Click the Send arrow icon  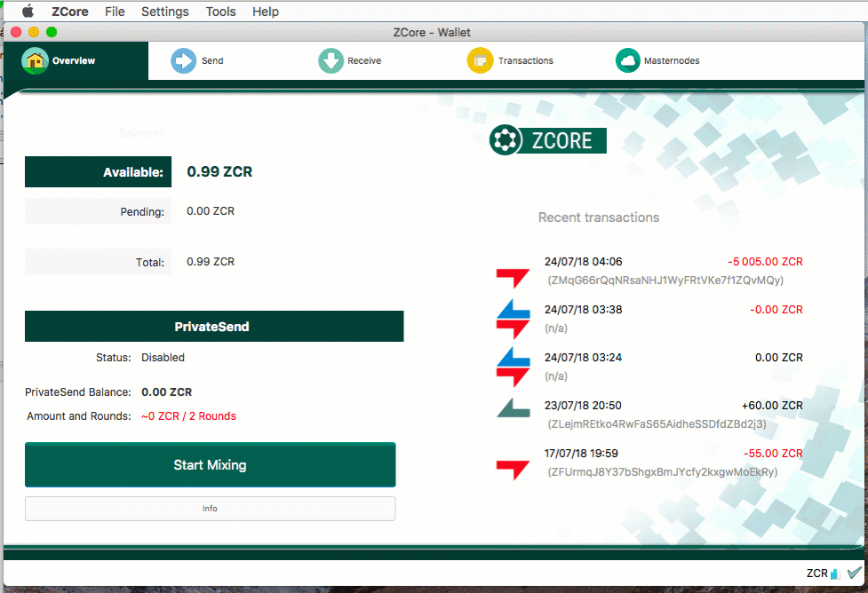pyautogui.click(x=183, y=60)
